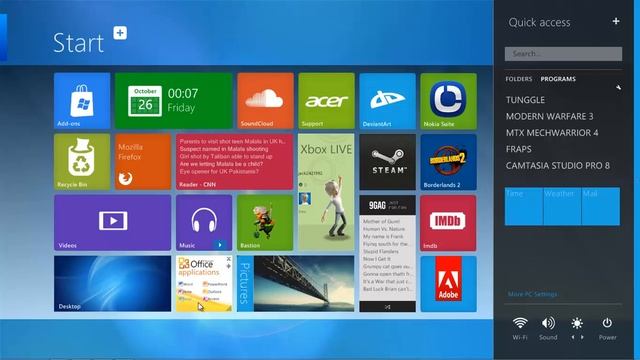Click the brightness sun icon
This screenshot has height=360, width=640.
tap(577, 323)
